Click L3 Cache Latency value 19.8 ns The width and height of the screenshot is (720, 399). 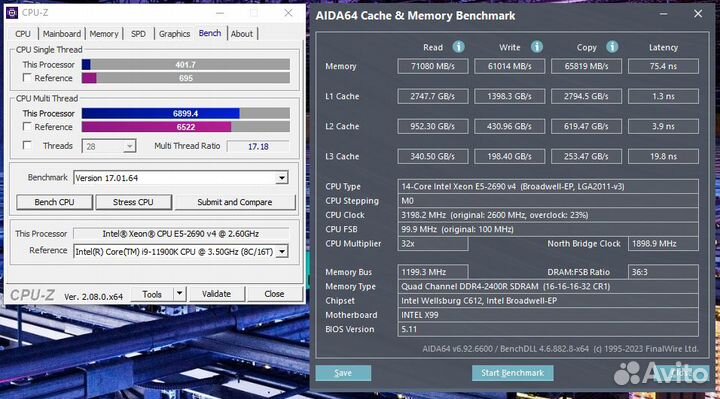point(663,157)
